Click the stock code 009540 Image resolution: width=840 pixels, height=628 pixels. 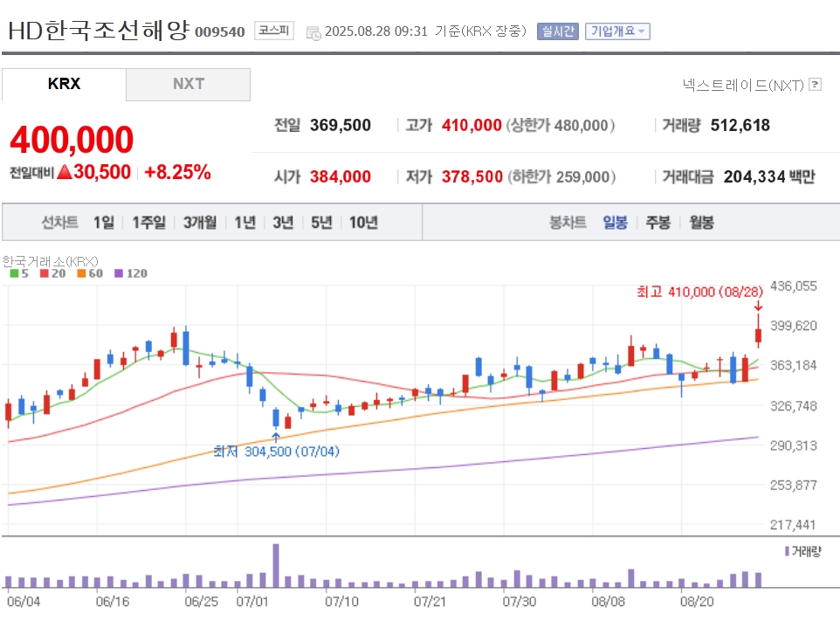(x=220, y=32)
